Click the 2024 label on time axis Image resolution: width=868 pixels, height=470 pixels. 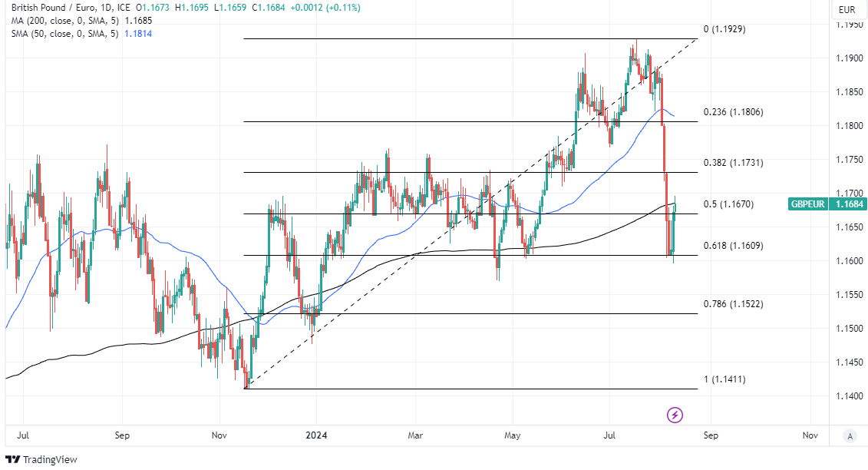pyautogui.click(x=316, y=435)
